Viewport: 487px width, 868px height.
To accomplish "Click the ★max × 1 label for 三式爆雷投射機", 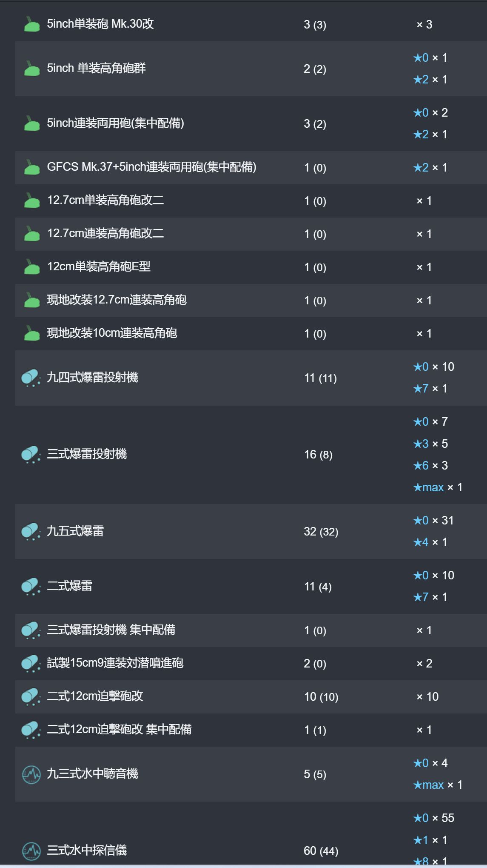I will coord(438,487).
